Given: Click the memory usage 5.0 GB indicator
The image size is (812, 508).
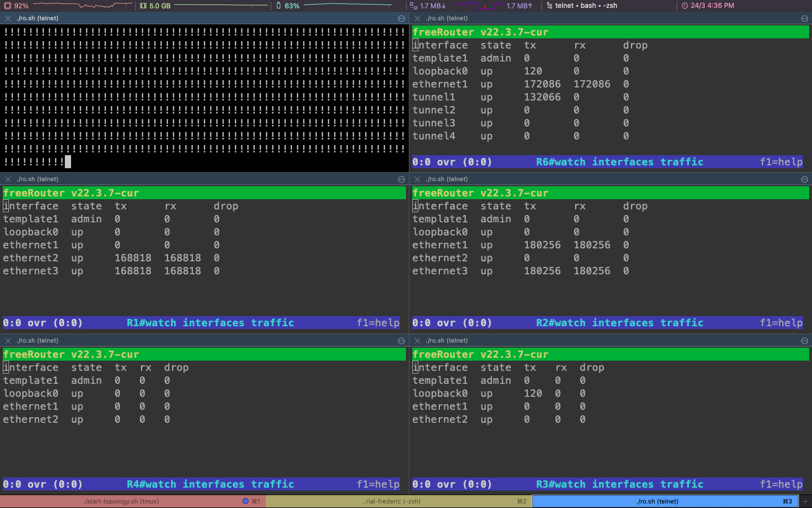Looking at the screenshot, I should pos(155,6).
